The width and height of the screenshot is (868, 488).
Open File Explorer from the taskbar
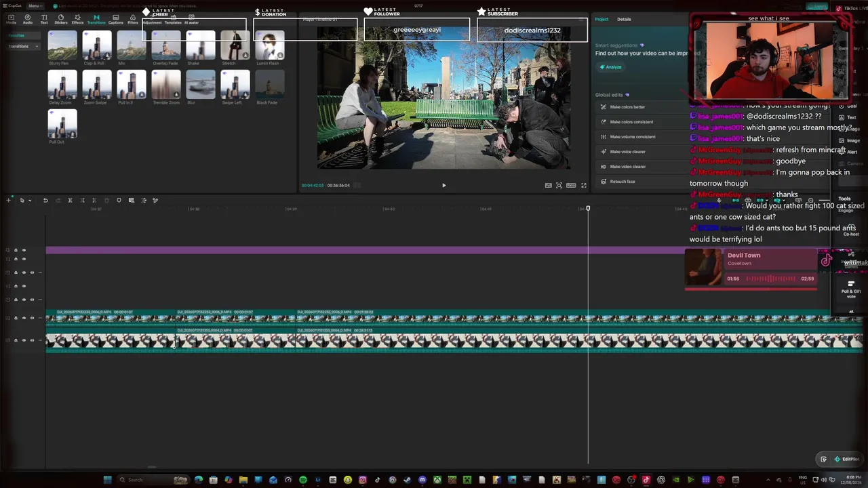(243, 480)
